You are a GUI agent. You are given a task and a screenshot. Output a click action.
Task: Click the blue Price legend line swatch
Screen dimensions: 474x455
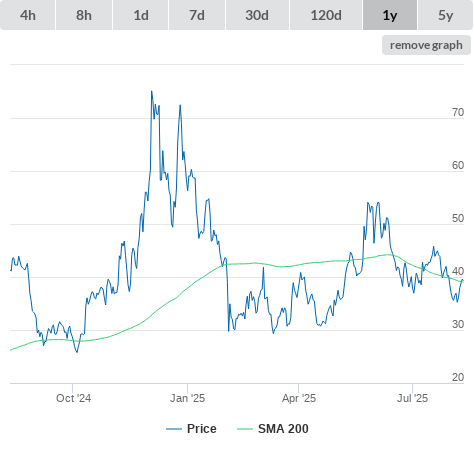[174, 429]
